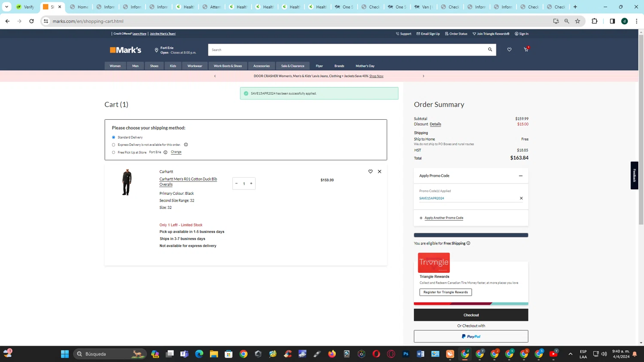Open Accessories menu category
Screen dimensions: 644x362
pos(261,66)
